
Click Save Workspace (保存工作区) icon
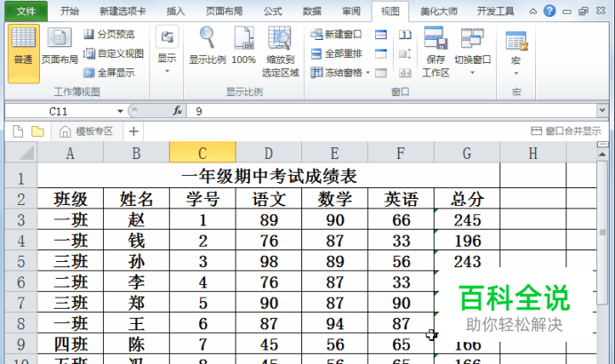click(x=435, y=51)
